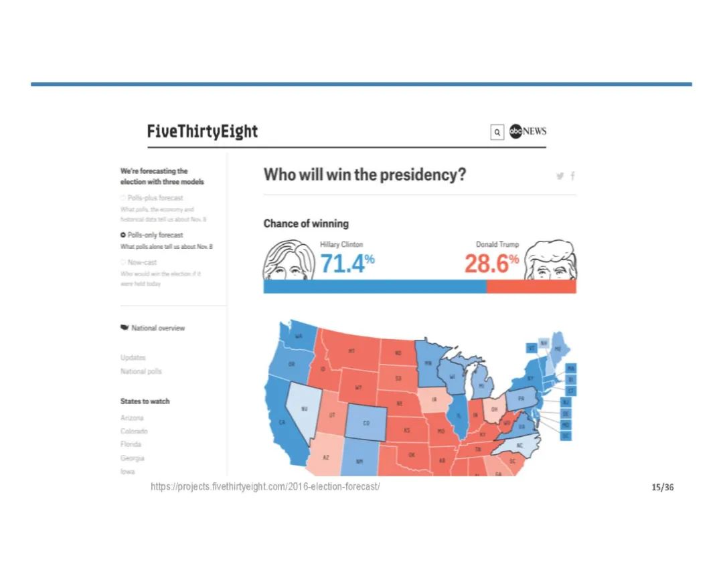Select the Now-cast radio button
This screenshot has width=723, height=588.
click(x=123, y=262)
